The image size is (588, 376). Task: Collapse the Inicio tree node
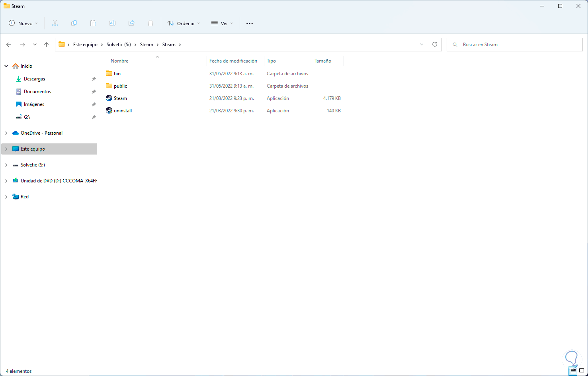(6, 66)
